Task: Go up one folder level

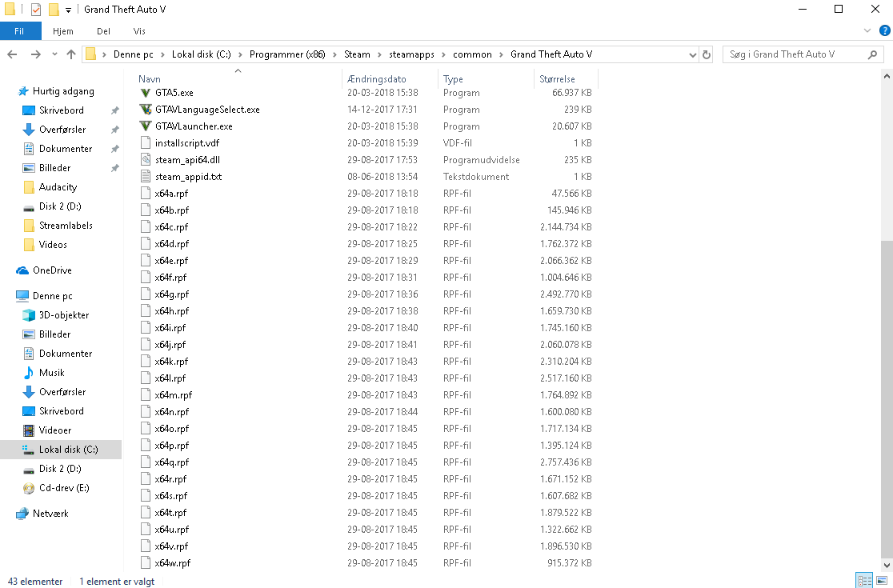Action: pyautogui.click(x=71, y=54)
